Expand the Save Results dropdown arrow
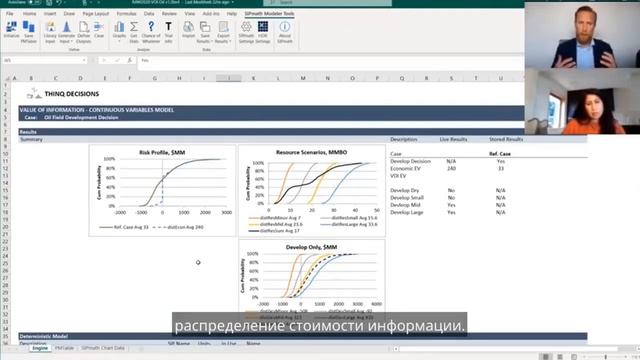 pos(211,41)
